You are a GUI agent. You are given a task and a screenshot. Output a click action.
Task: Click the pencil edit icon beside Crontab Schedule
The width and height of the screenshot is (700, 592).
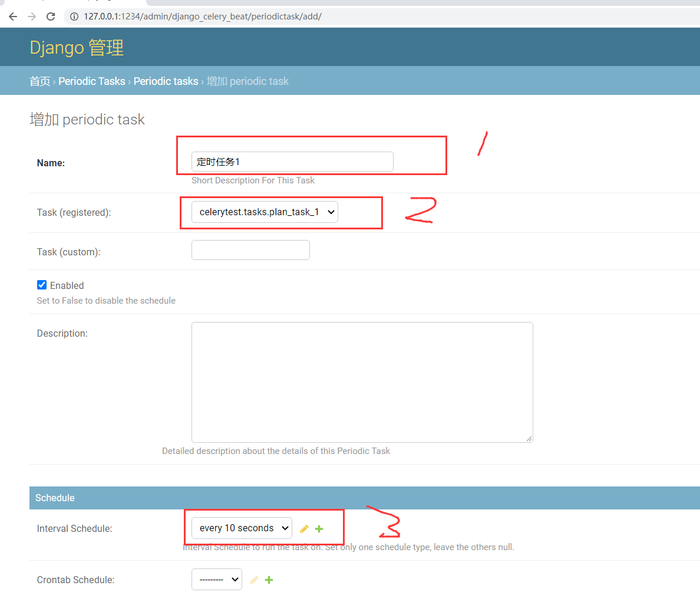coord(253,580)
